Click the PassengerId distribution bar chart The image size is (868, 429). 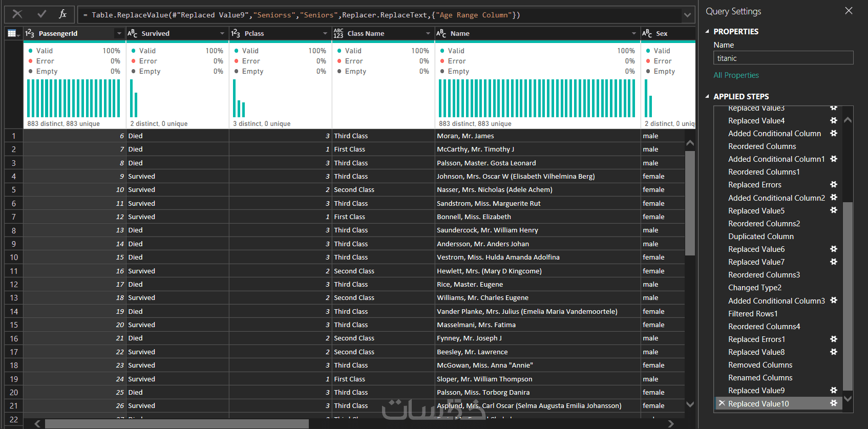coord(74,98)
